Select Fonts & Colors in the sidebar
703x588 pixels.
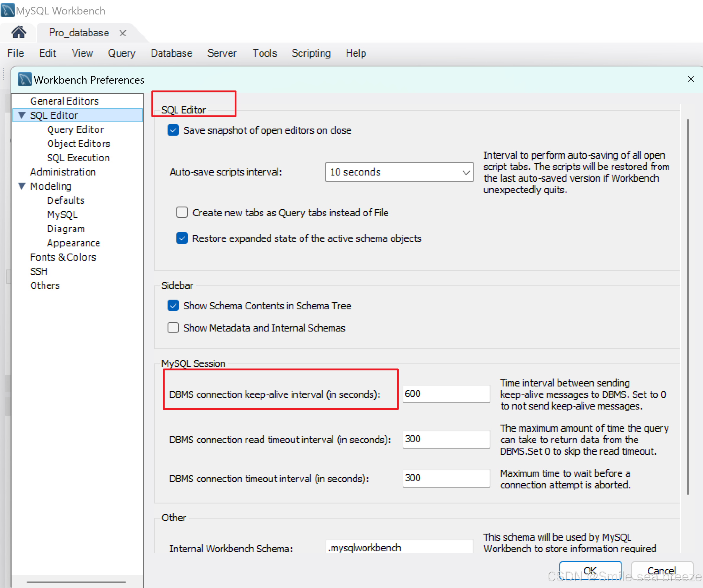coord(63,257)
